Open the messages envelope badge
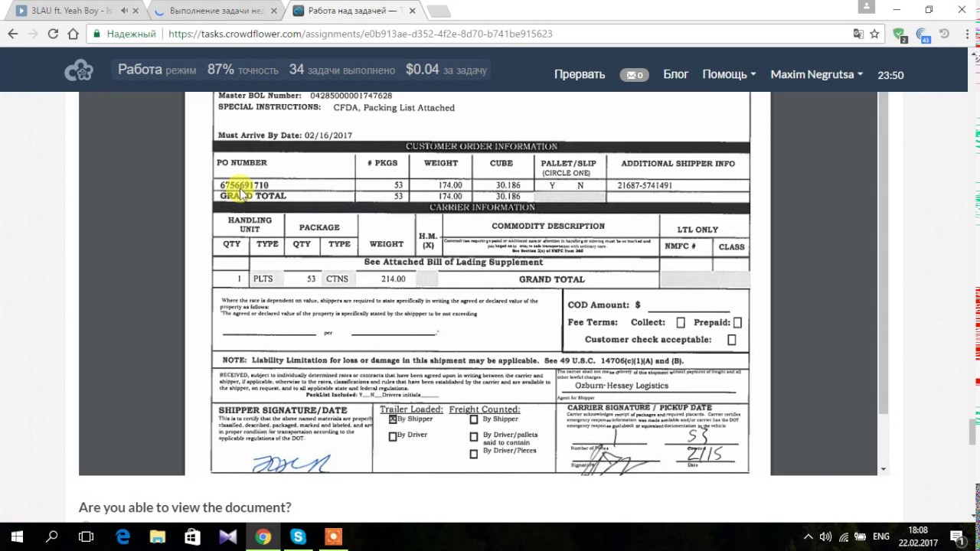Screen dimensions: 980x551 point(634,75)
